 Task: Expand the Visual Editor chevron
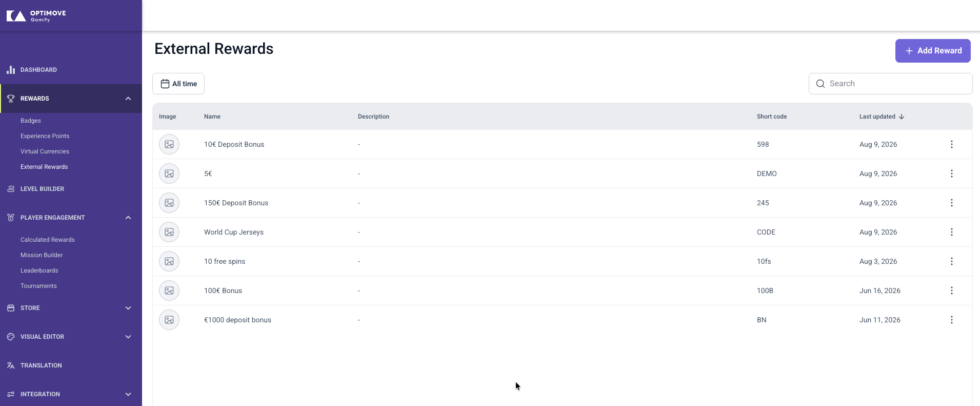(128, 337)
